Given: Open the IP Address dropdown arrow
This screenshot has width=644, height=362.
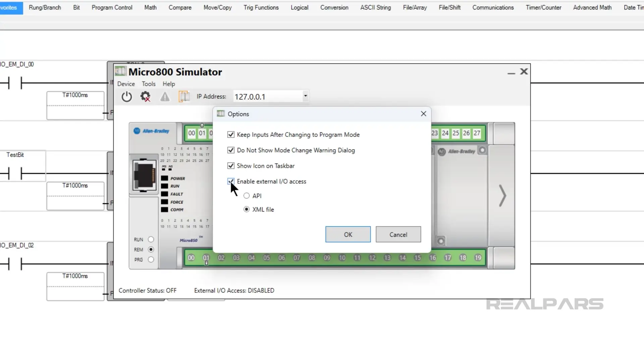Looking at the screenshot, I should [x=305, y=96].
